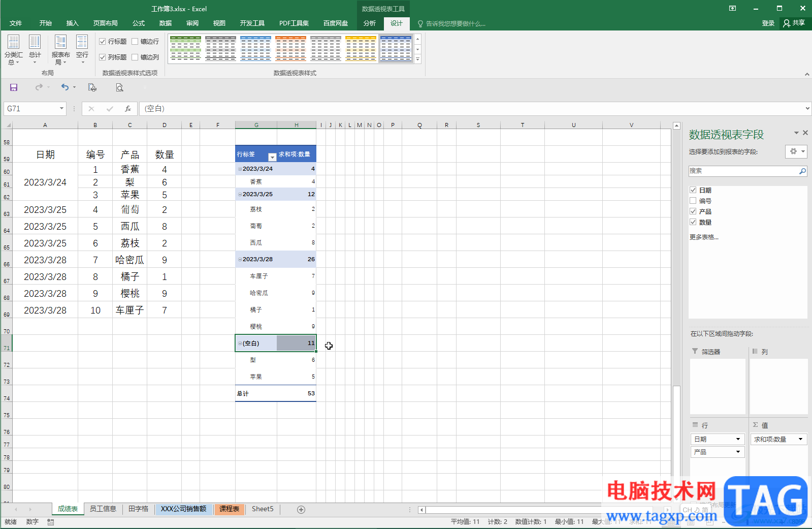Click the 更多表格... link

click(704, 237)
